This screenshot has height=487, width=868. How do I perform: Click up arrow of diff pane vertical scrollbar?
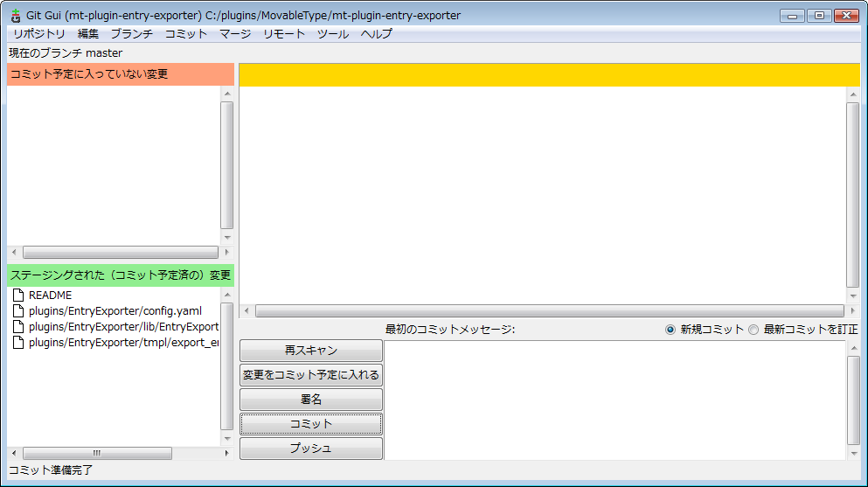pyautogui.click(x=853, y=95)
